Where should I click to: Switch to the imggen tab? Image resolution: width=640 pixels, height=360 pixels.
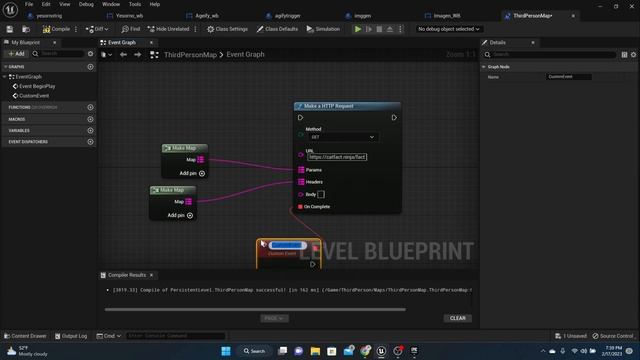362,16
